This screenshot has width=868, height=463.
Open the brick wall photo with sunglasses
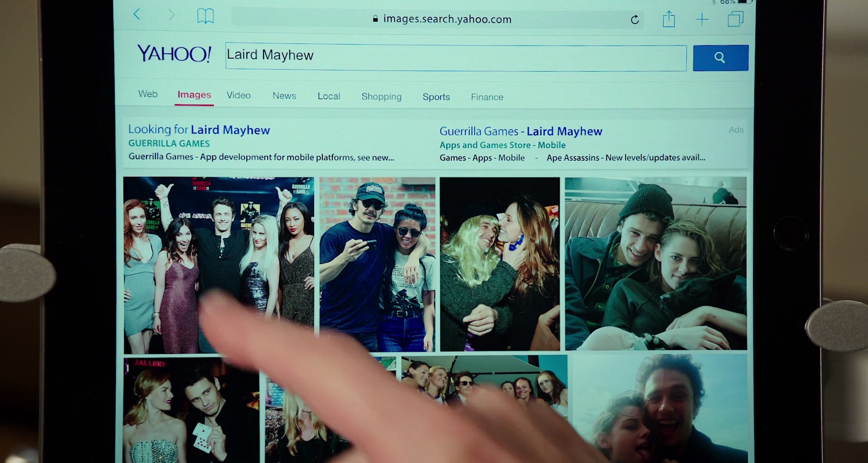coord(377,265)
